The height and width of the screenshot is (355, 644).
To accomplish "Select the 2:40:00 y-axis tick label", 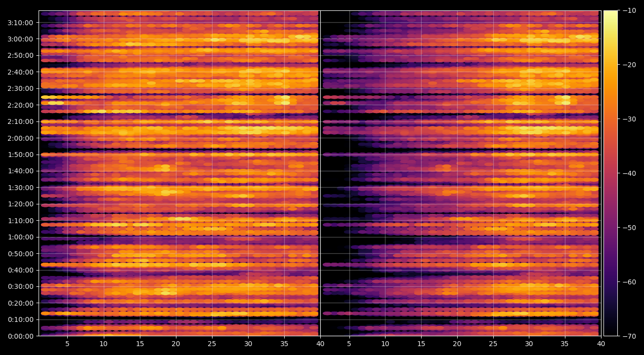I will (20, 72).
